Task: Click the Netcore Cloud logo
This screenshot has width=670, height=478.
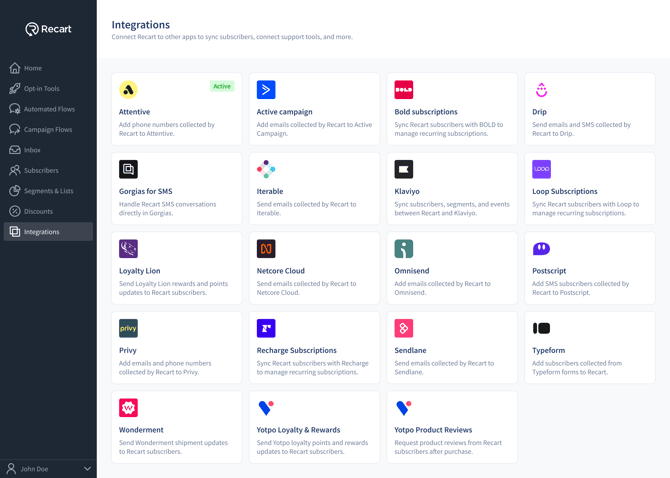Action: click(x=266, y=249)
